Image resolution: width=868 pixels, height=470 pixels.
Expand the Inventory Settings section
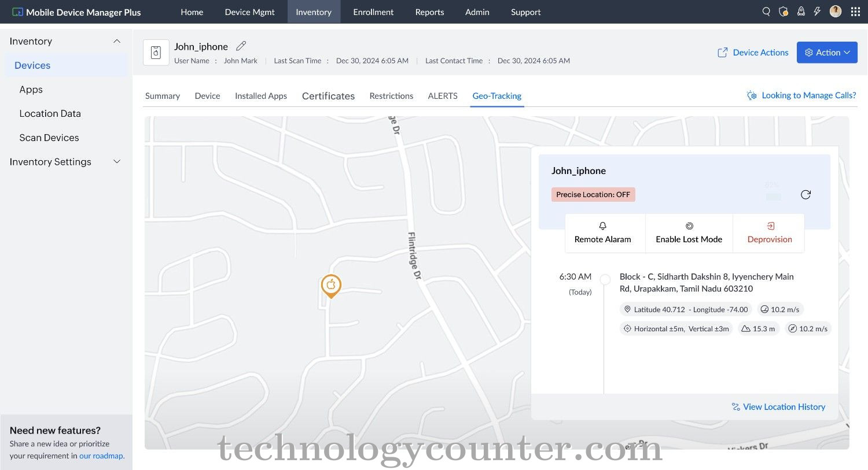[117, 162]
